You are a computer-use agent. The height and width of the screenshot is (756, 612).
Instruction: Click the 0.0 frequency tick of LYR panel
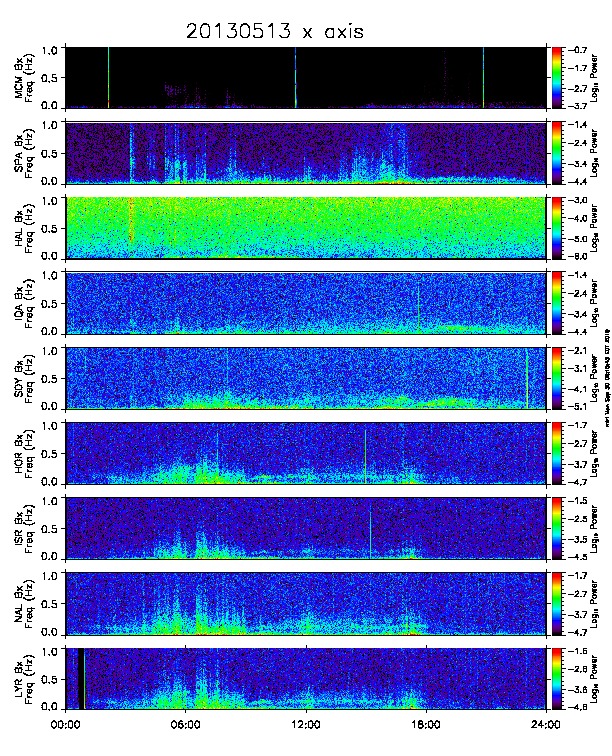point(50,707)
